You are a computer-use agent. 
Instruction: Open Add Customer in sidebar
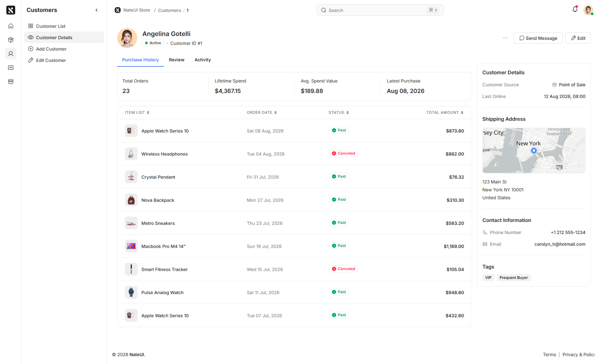pyautogui.click(x=64, y=49)
